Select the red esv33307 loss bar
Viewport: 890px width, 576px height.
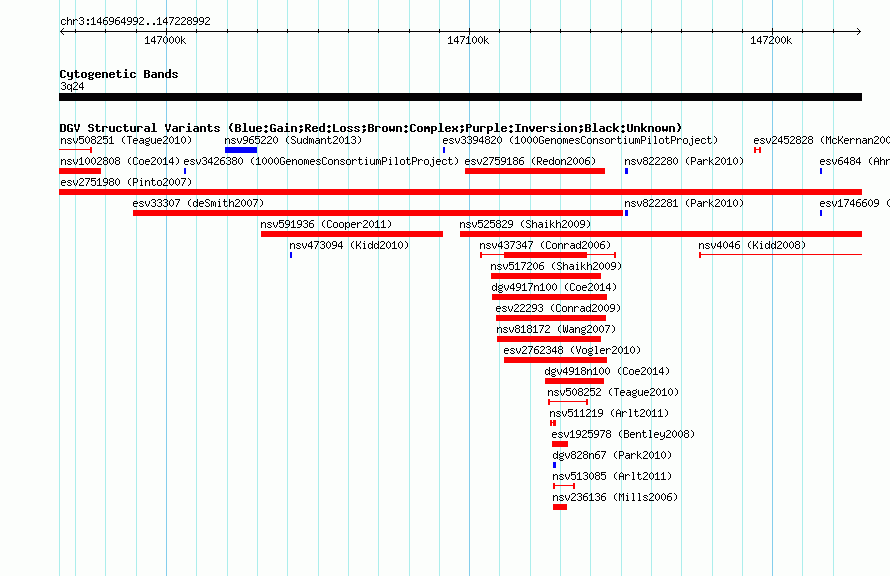[378, 213]
